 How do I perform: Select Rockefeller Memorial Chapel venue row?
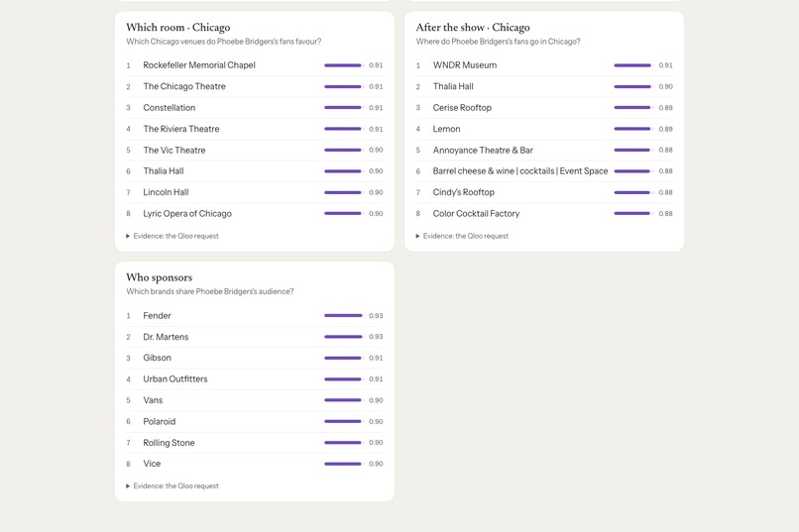tap(255, 65)
